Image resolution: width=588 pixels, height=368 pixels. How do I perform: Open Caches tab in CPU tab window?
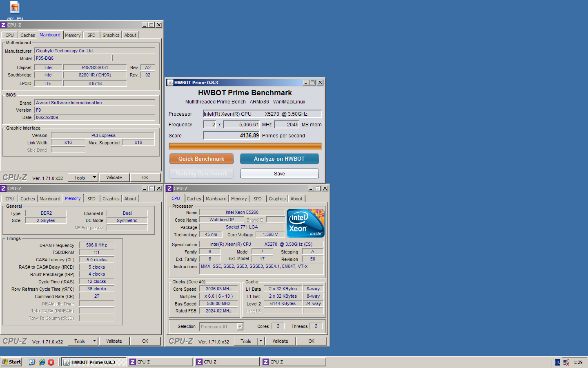point(194,199)
